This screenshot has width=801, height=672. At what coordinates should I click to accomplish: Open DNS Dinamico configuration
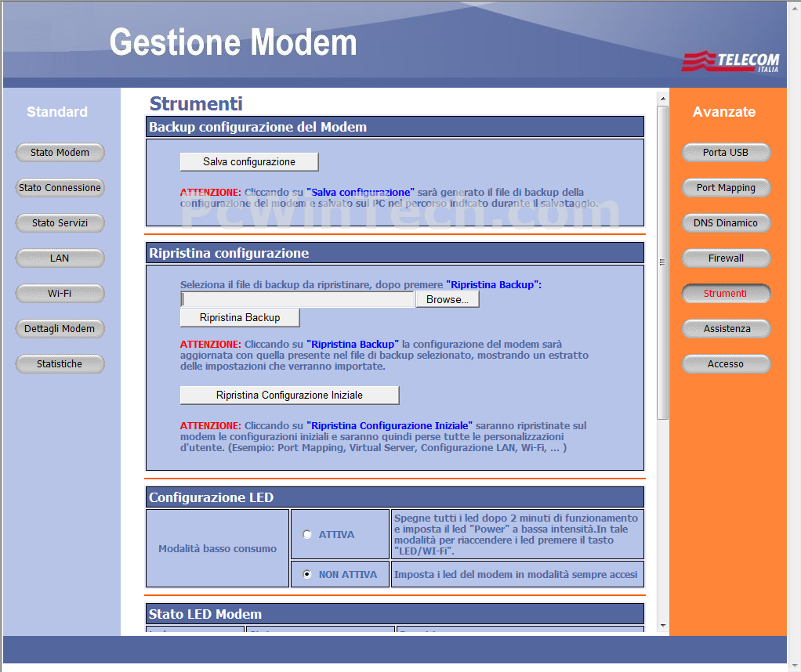point(726,223)
